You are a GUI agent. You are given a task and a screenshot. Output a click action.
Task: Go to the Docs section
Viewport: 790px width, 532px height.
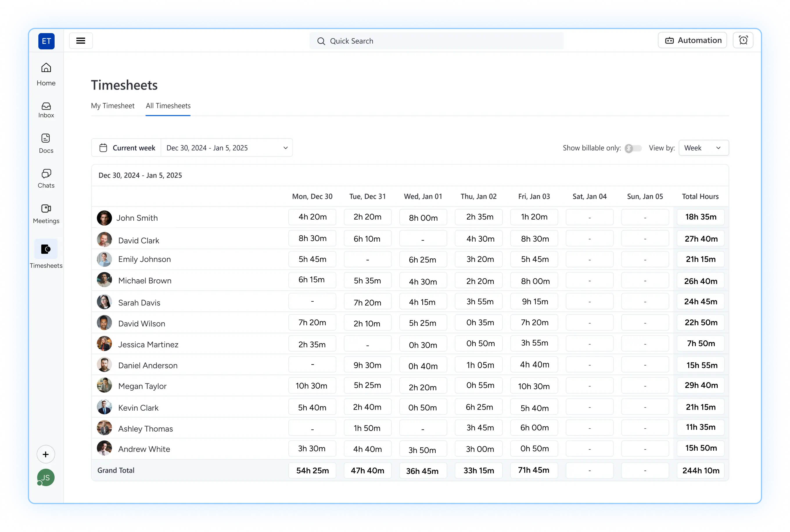pyautogui.click(x=46, y=143)
